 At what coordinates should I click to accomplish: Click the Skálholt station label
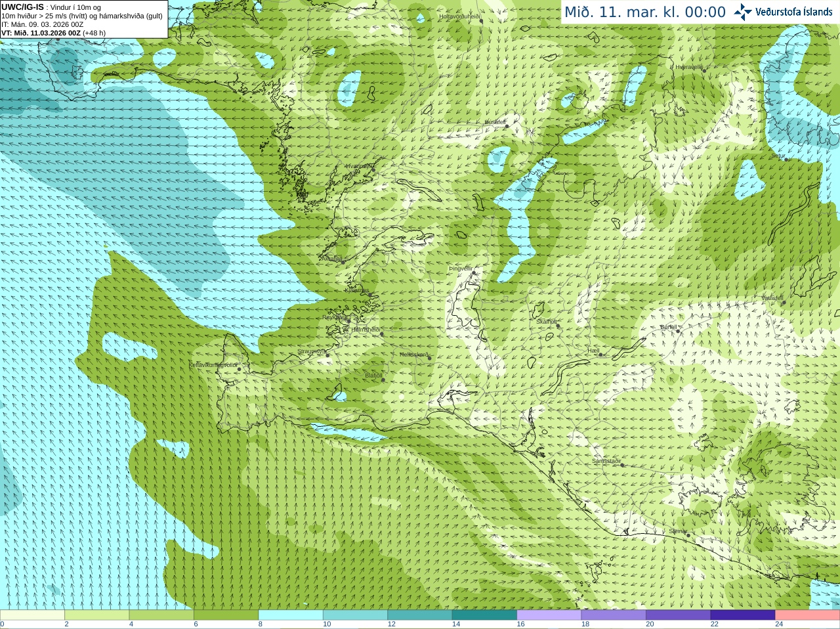[x=547, y=322]
